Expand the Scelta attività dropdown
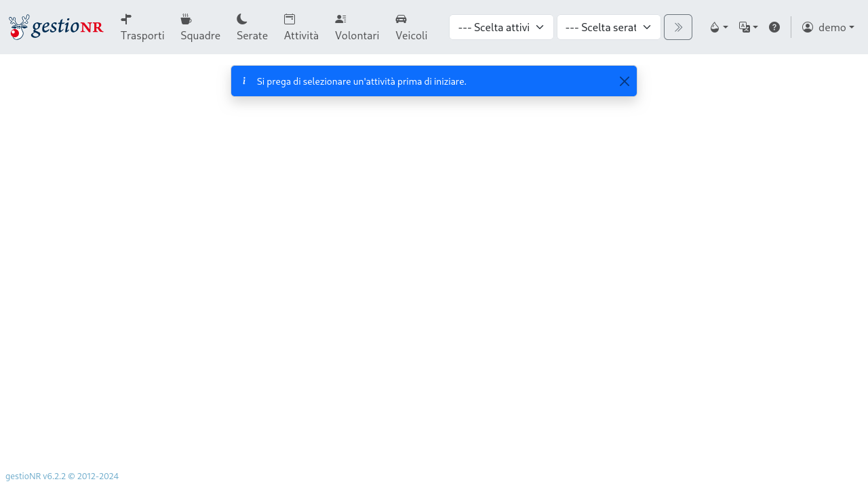868x488 pixels. pos(501,27)
